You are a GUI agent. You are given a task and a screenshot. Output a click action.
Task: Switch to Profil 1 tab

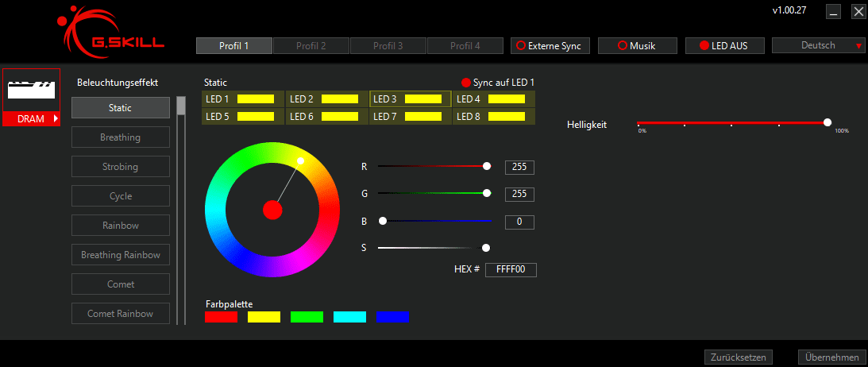coord(234,46)
